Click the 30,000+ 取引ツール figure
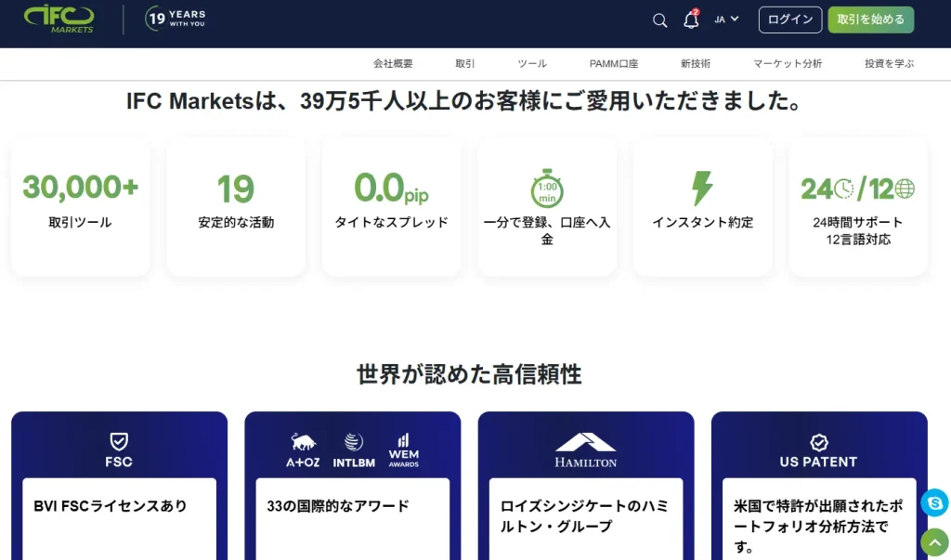Image resolution: width=951 pixels, height=560 pixels. tap(81, 187)
